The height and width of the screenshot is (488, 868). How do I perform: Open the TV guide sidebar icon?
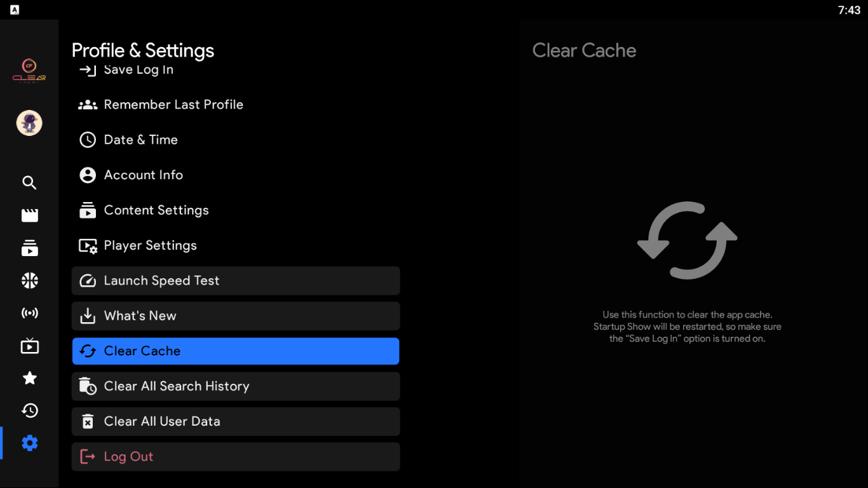29,346
